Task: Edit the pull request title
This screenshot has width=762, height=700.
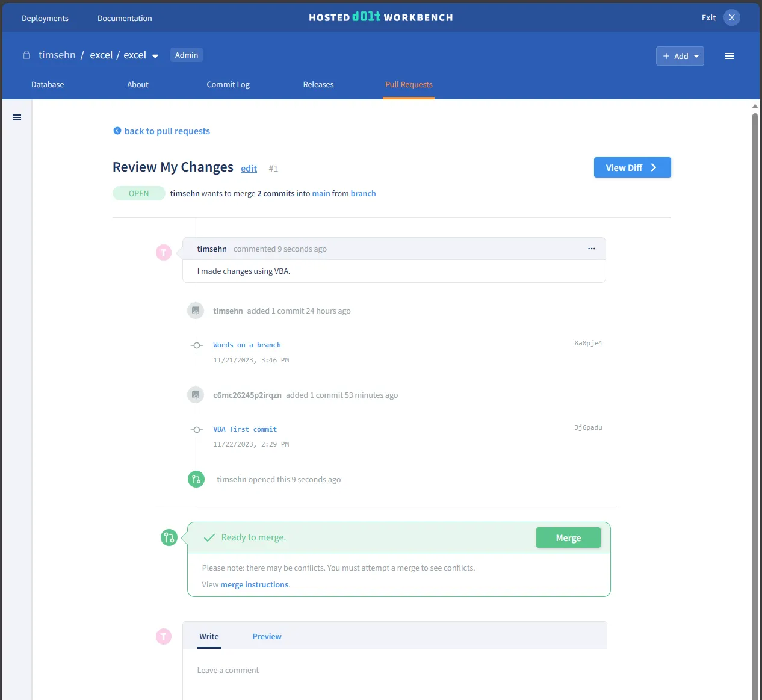Action: (249, 169)
